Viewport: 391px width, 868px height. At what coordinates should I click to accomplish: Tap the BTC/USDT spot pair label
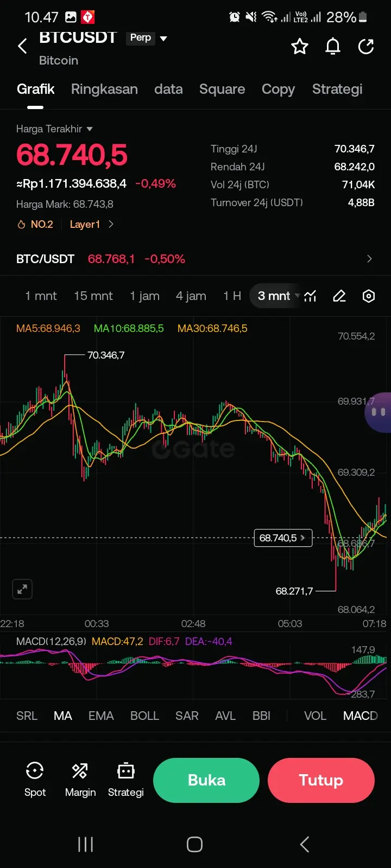(45, 259)
